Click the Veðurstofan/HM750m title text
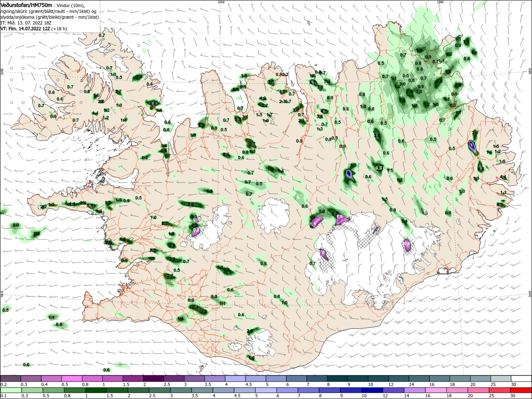The width and height of the screenshot is (532, 399). pyautogui.click(x=26, y=5)
